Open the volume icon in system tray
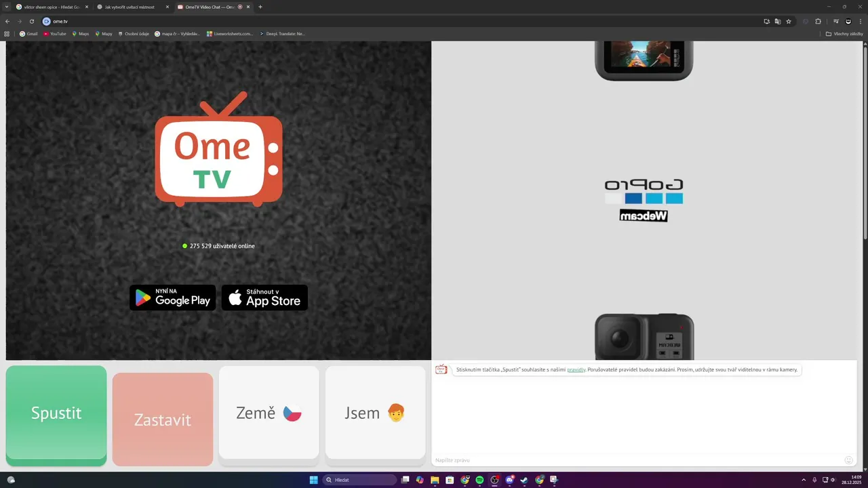868x488 pixels. point(833,480)
